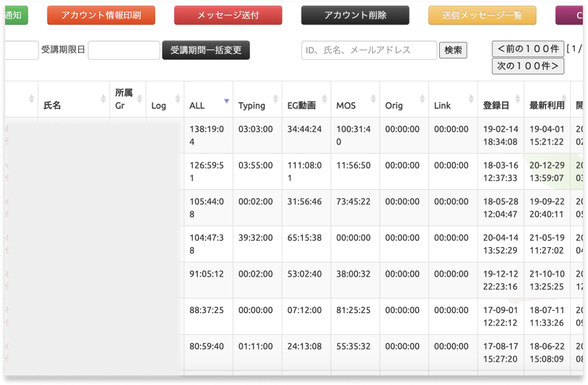Click the blue sort arrow in ALL column

point(226,101)
